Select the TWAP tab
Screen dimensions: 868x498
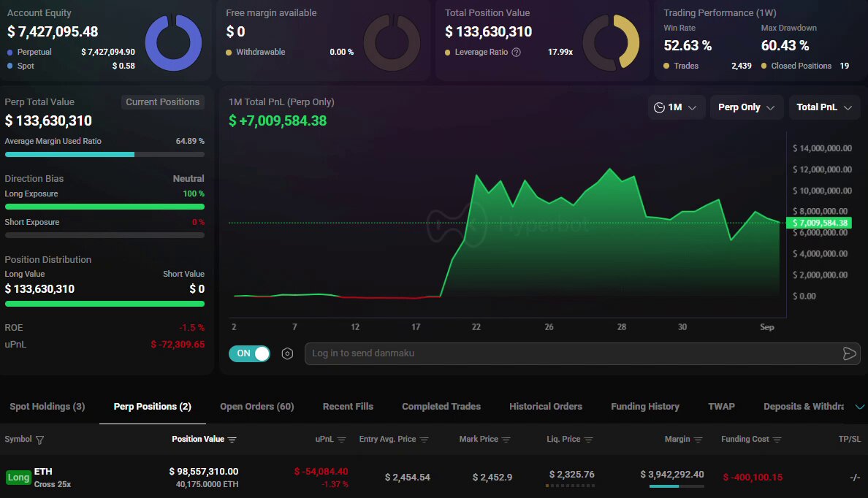click(721, 407)
